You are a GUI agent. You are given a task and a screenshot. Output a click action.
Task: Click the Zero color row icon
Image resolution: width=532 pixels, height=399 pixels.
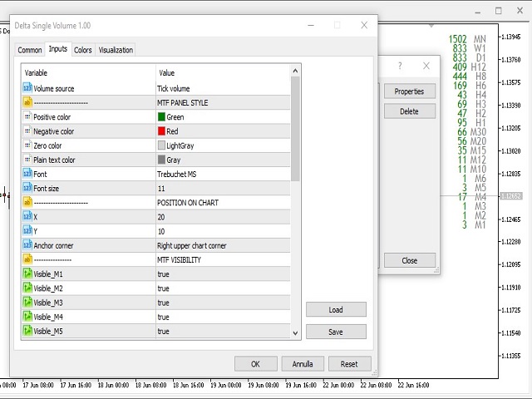(x=27, y=145)
